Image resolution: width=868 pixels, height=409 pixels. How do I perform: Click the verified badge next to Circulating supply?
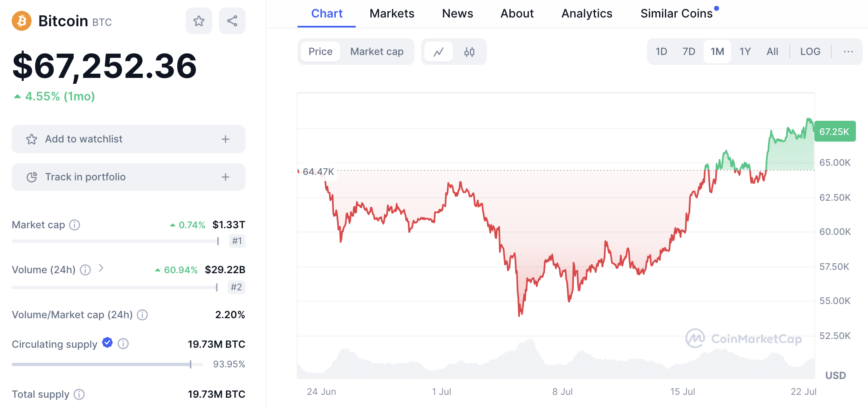pos(107,343)
